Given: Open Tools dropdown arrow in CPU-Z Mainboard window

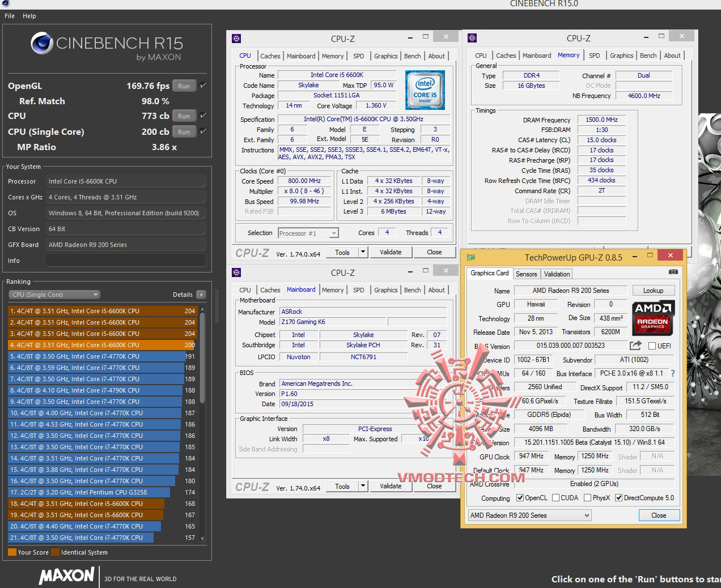Looking at the screenshot, I should (363, 487).
